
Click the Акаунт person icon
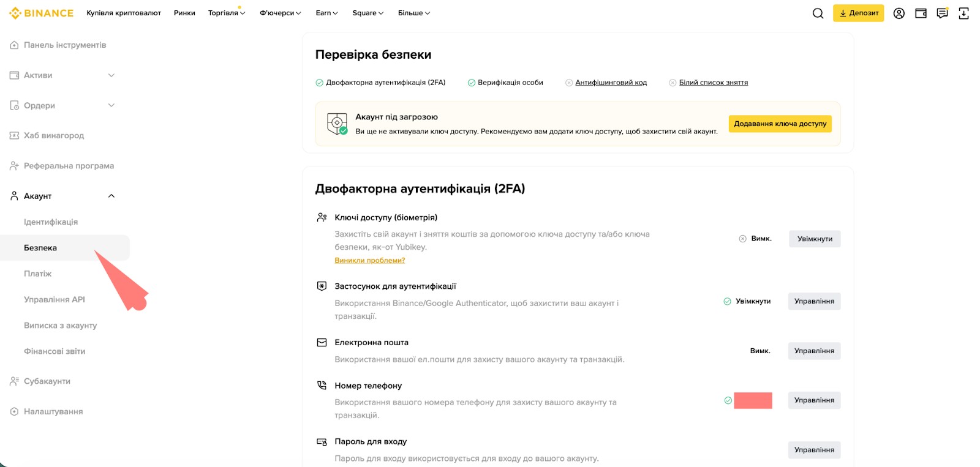pos(14,196)
